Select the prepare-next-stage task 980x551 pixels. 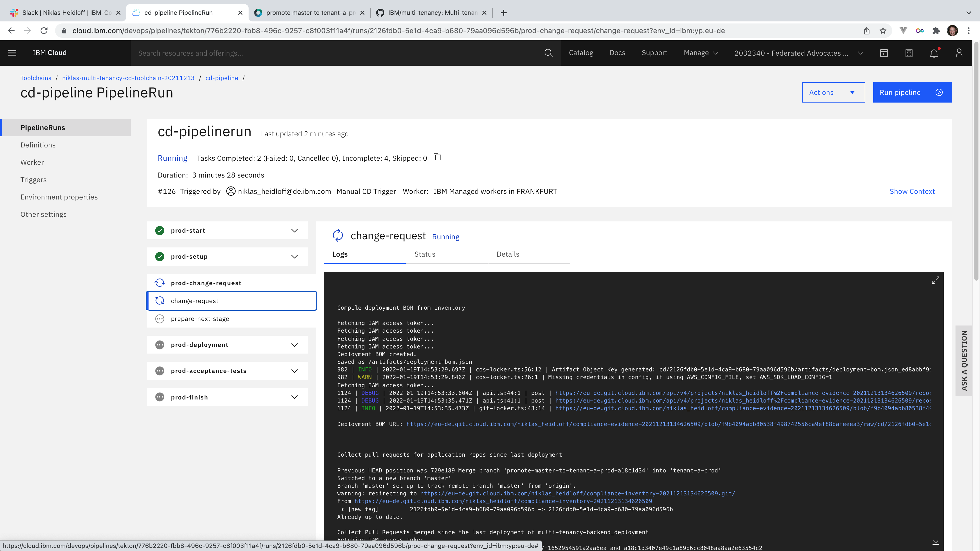200,319
